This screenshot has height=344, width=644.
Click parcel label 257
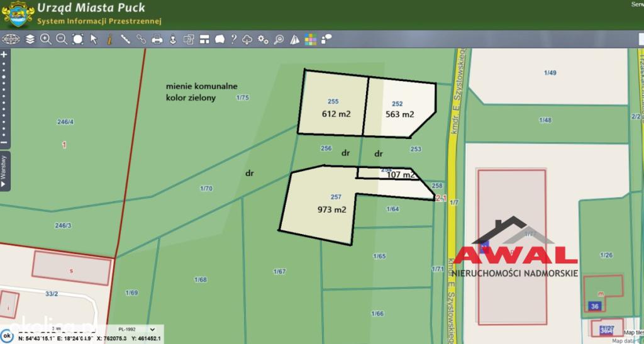[336, 197]
